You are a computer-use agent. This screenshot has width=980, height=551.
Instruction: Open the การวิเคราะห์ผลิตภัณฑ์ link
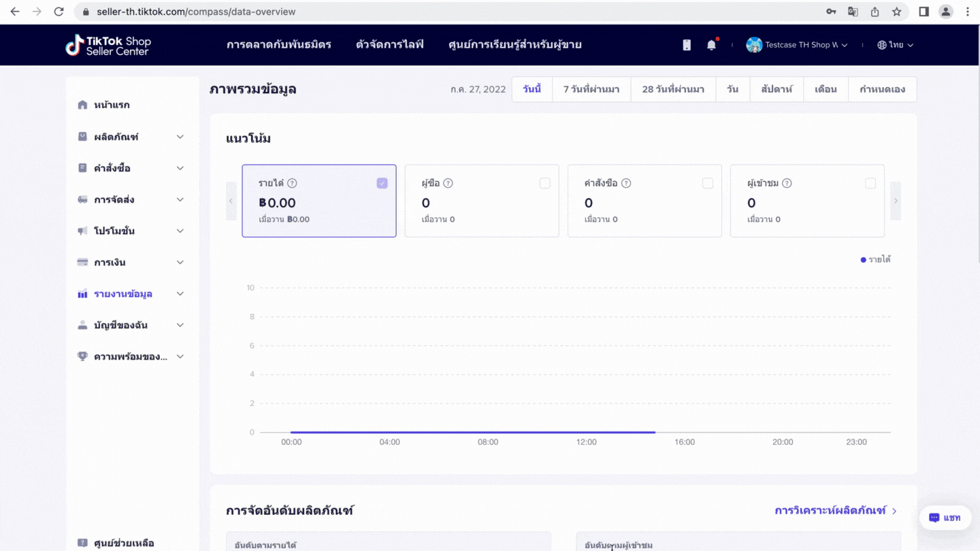click(x=835, y=510)
